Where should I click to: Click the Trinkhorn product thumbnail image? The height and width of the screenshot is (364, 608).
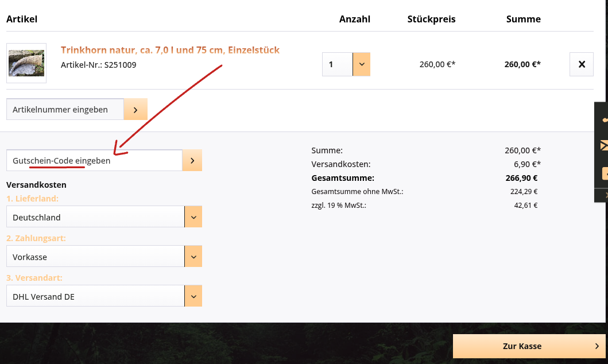26,63
